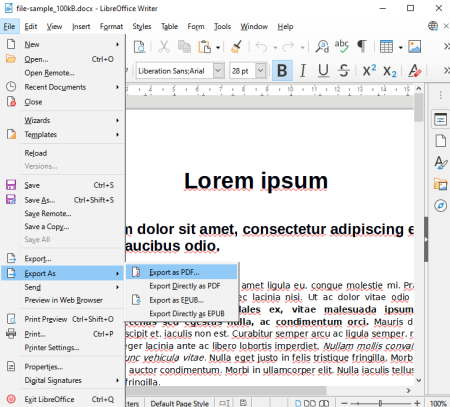This screenshot has width=450, height=407.
Task: Click the Redo arrow icon
Action: point(288,47)
